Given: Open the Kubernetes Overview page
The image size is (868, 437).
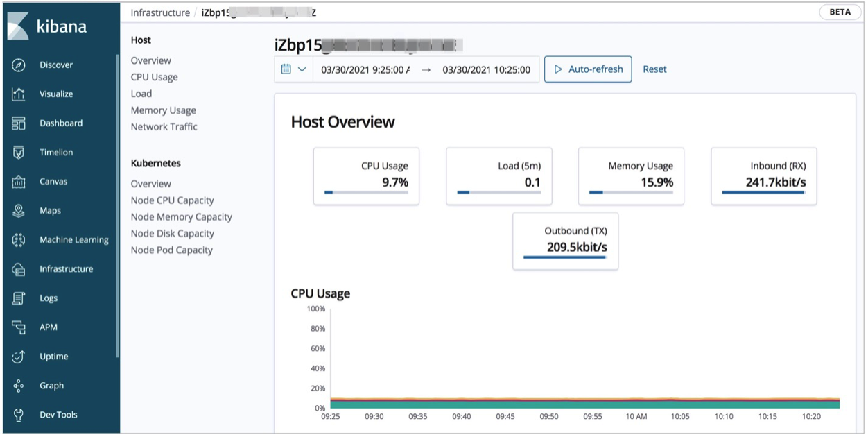Looking at the screenshot, I should 150,183.
